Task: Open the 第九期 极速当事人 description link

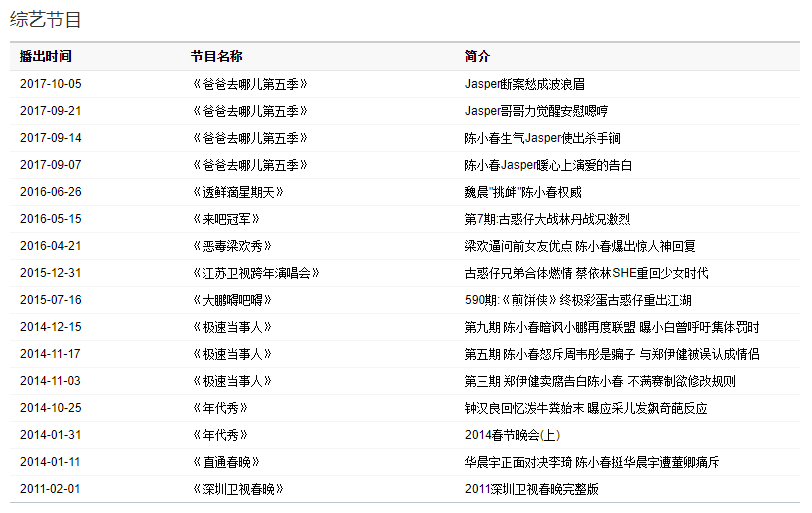Action: tap(611, 327)
